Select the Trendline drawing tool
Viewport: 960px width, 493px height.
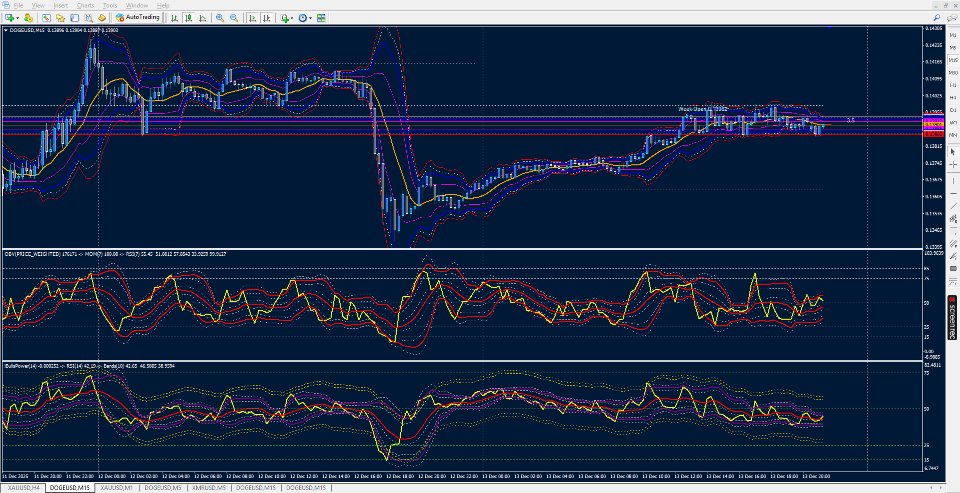click(x=953, y=206)
